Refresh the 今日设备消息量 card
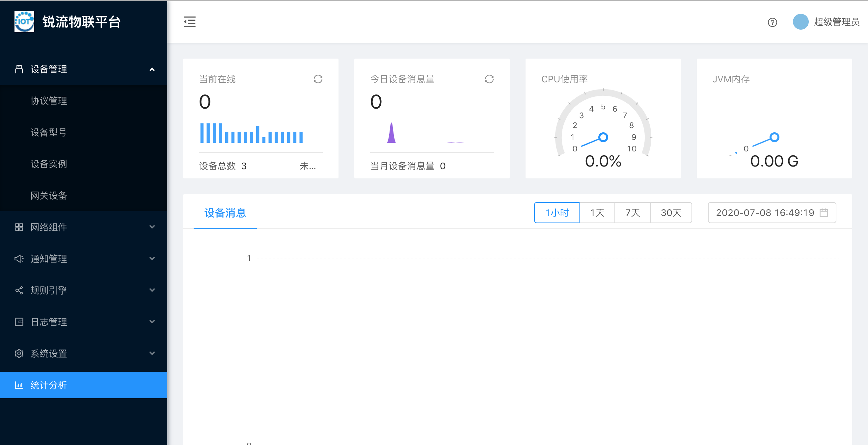Screen dimensions: 868x445 click(489, 79)
